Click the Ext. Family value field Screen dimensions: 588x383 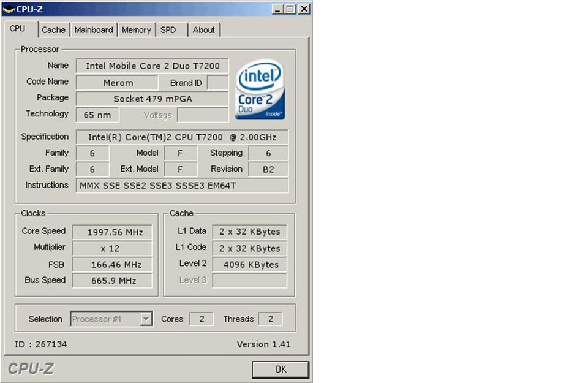point(92,169)
